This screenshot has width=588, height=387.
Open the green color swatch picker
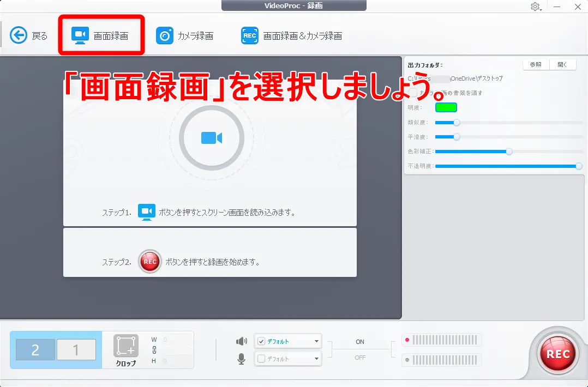pyautogui.click(x=446, y=107)
